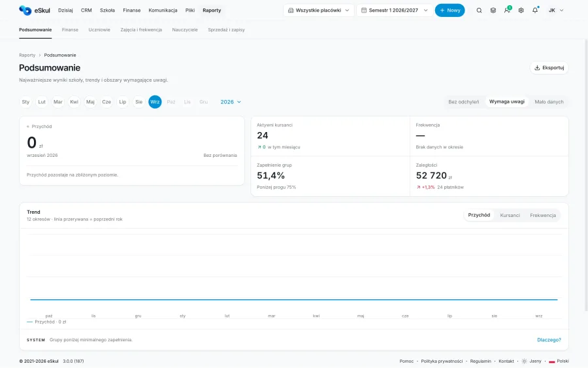588x368 pixels.
Task: Select the Mar month pill
Action: pos(57,102)
